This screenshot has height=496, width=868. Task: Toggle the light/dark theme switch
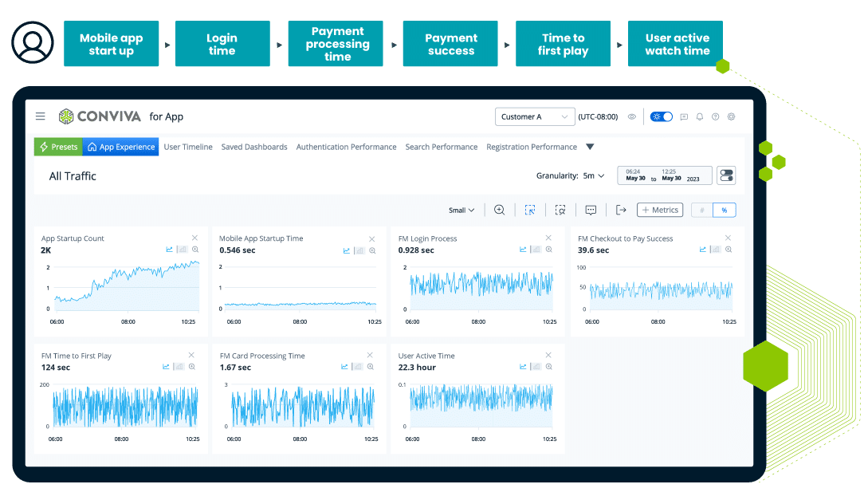coord(662,116)
